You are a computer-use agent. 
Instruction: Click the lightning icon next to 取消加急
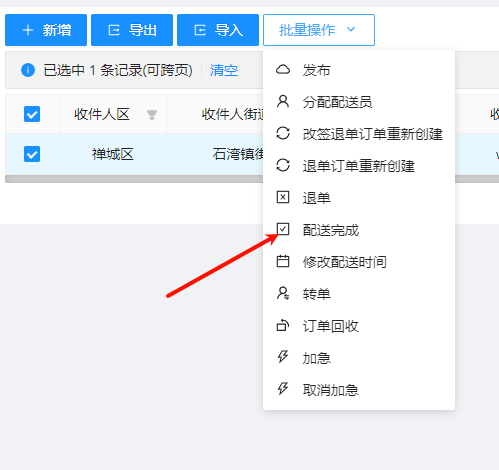[x=283, y=389]
